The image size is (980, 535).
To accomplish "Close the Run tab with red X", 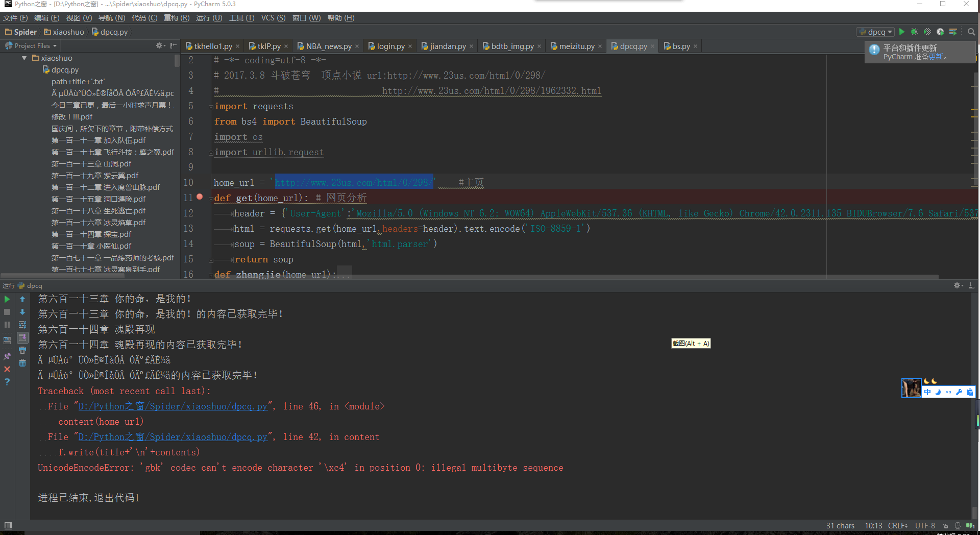I will point(7,369).
